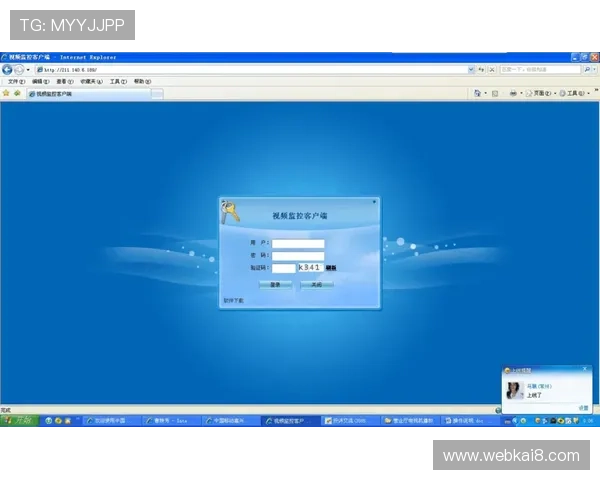600x480 pixels.
Task: Click the globe icon in status bar
Action: click(498, 410)
